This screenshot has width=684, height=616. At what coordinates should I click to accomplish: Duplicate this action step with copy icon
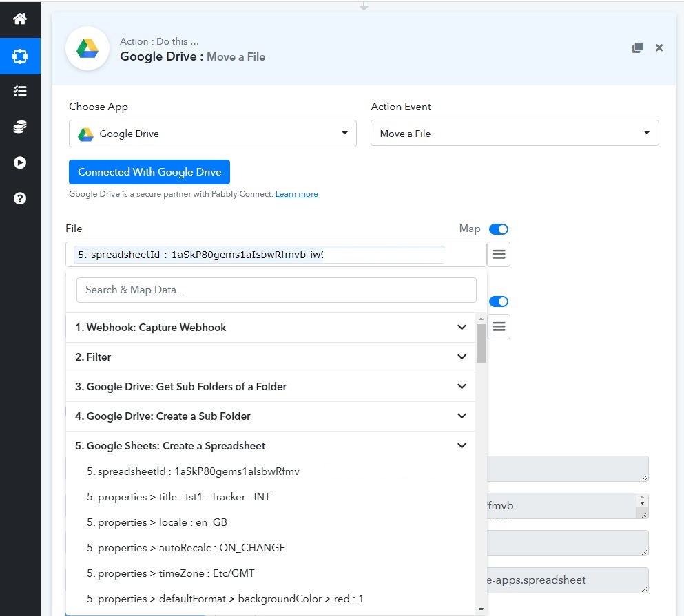pyautogui.click(x=637, y=47)
